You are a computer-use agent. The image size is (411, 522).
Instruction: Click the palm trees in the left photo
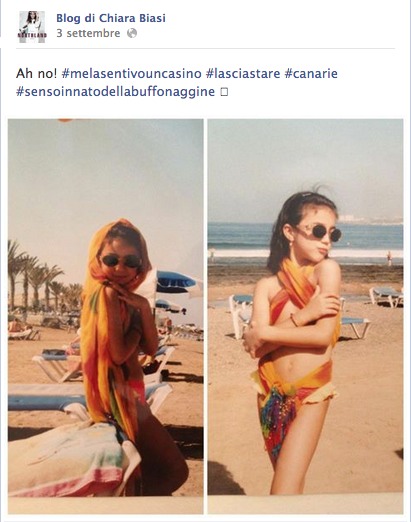40,273
